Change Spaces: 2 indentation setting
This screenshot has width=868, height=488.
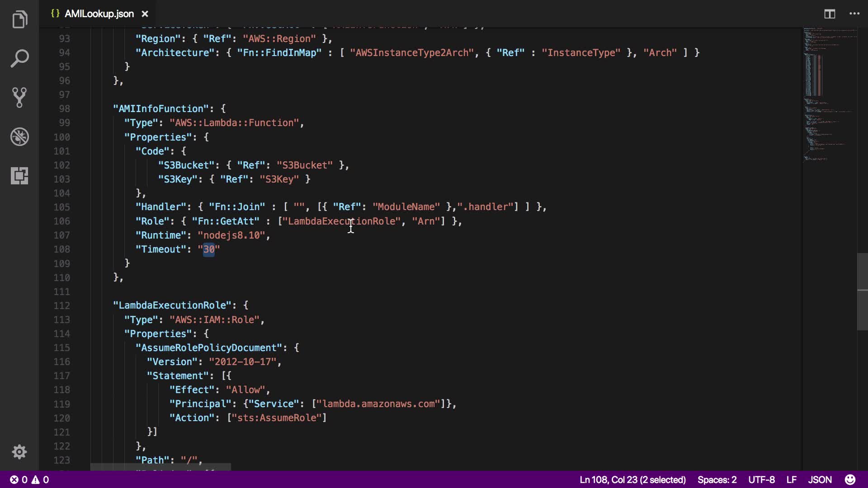717,479
